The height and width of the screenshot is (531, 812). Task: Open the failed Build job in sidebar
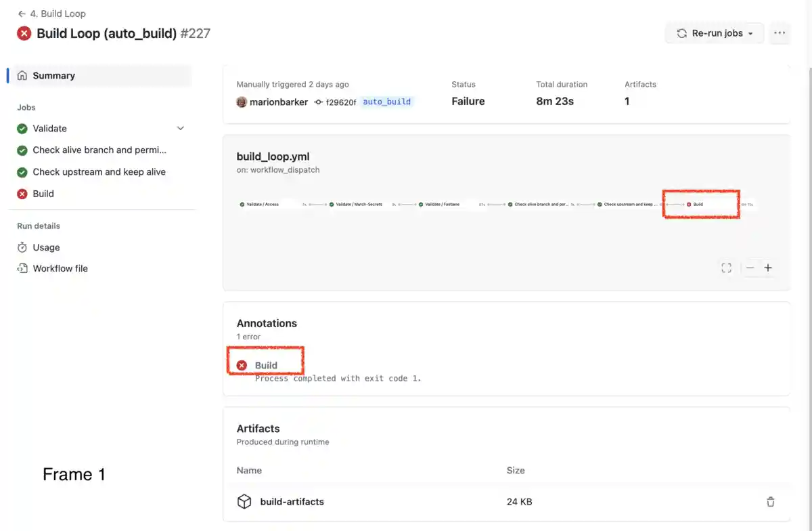pos(43,194)
